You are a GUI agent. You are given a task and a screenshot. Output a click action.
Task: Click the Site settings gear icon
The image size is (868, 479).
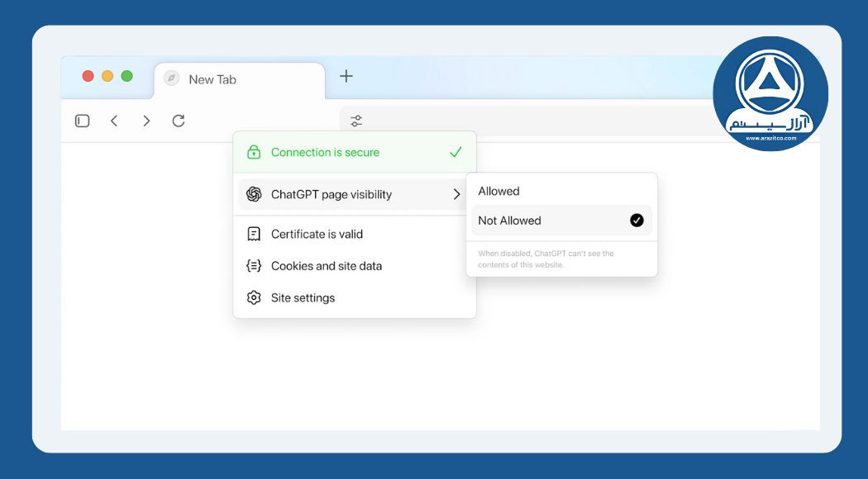254,298
